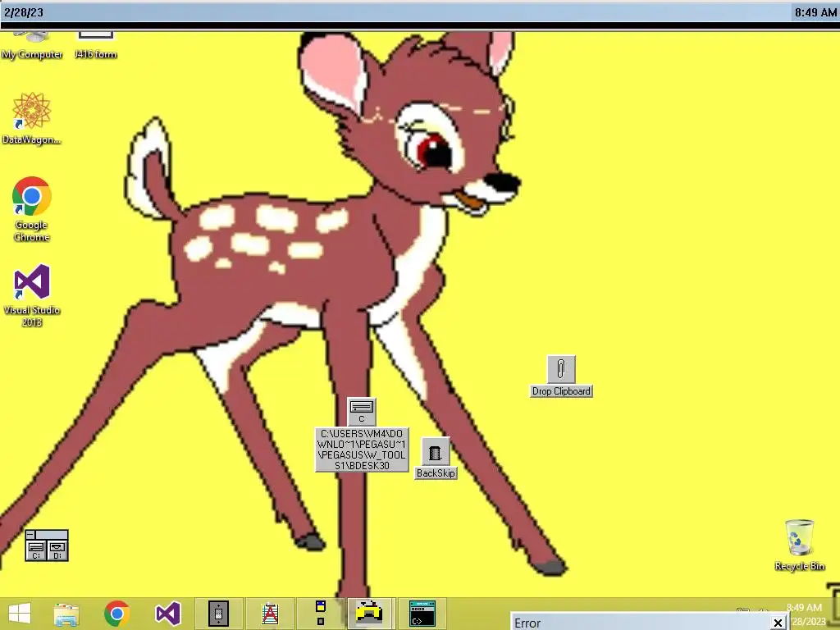The width and height of the screenshot is (840, 630).
Task: Open the command prompt window taskbar icon
Action: [422, 614]
